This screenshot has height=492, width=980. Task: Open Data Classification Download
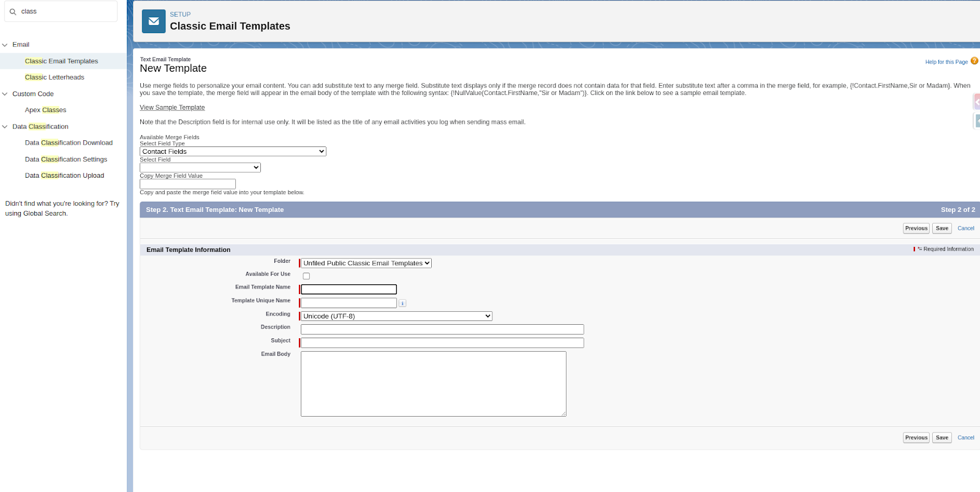point(69,143)
